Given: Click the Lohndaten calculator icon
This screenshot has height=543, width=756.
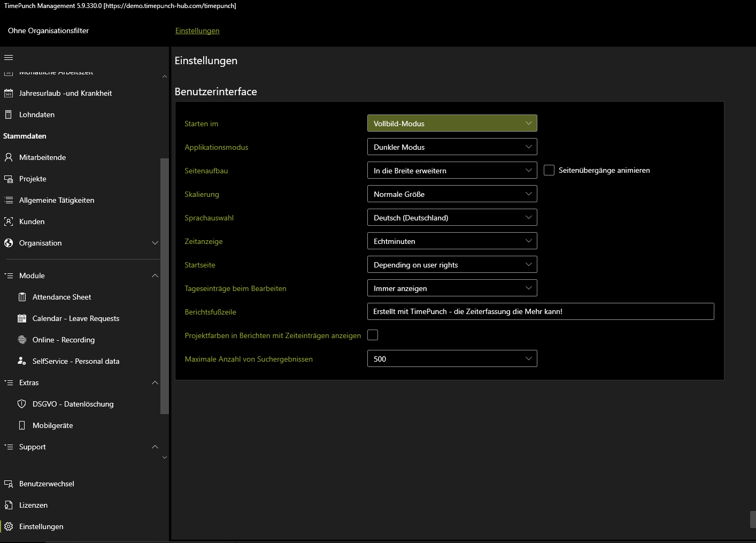Looking at the screenshot, I should (9, 114).
